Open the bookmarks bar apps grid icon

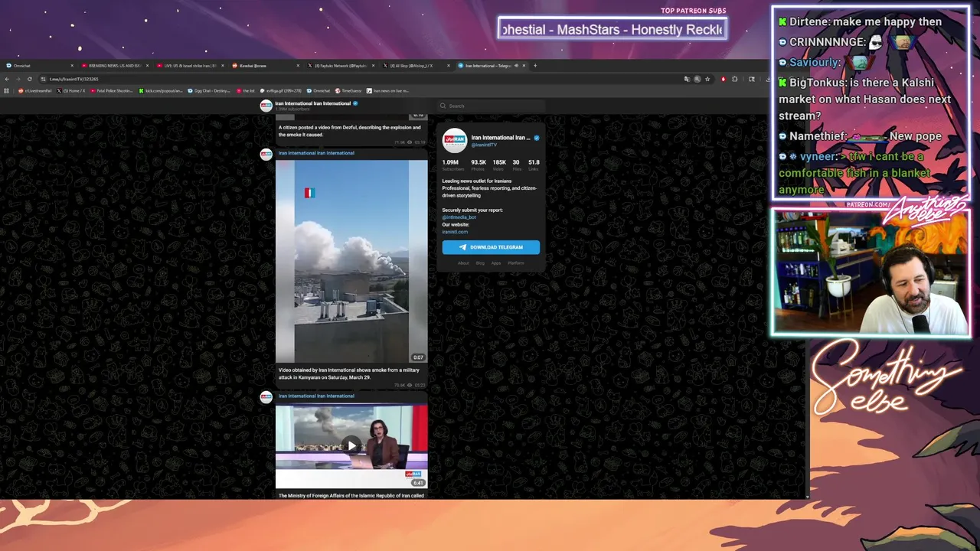pos(6,90)
